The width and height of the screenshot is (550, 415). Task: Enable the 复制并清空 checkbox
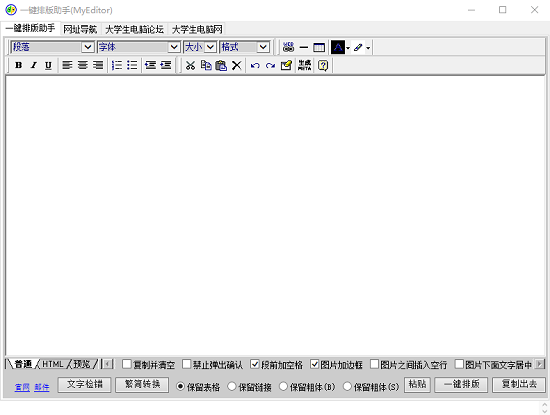(127, 364)
